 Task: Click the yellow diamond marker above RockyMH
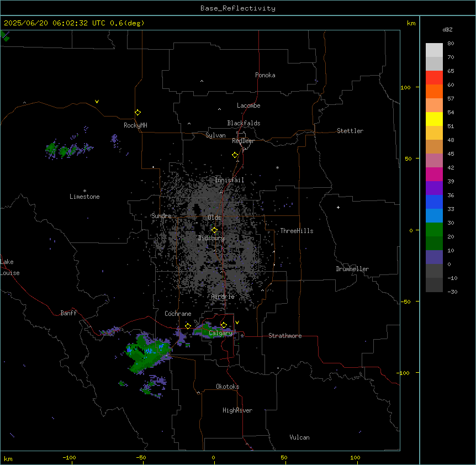pos(138,113)
